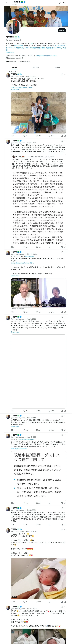Click the Grok icon next to search

click(x=60, y=3)
